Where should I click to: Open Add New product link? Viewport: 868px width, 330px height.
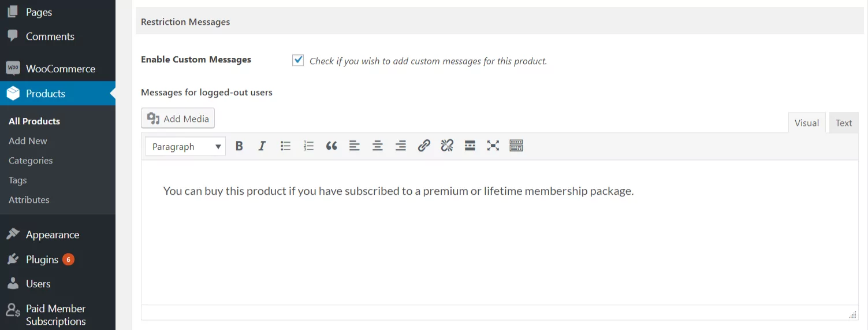click(28, 140)
